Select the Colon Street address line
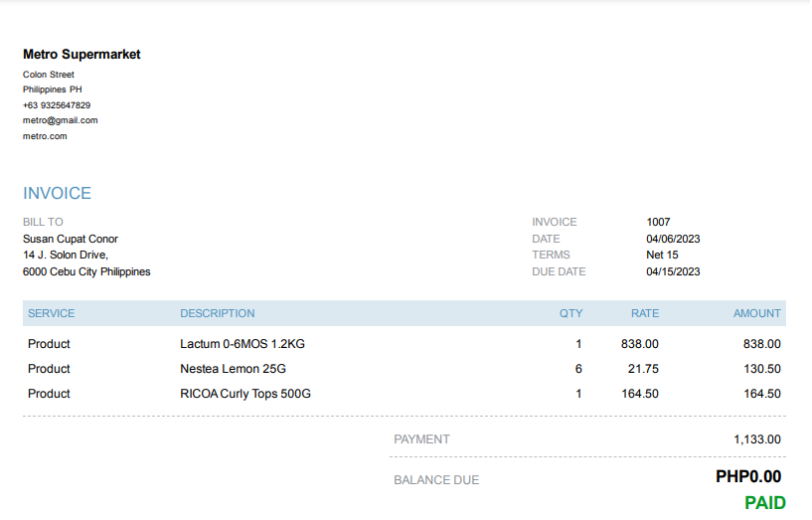Viewport: 812px width, 520px height. tap(49, 75)
